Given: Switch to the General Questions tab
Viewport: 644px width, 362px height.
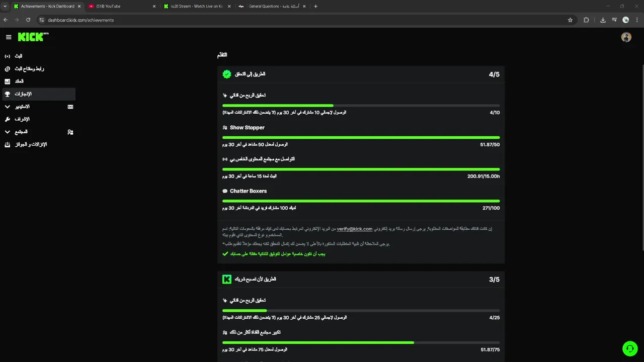Looking at the screenshot, I should 272,7.
